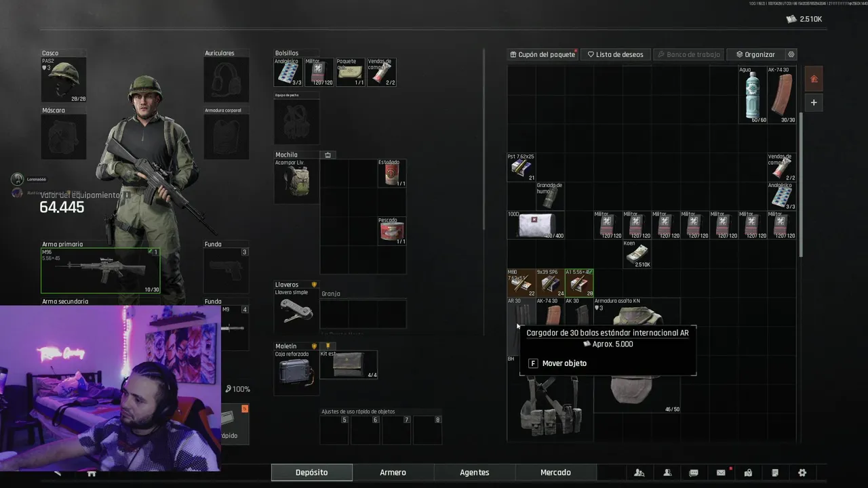Screen dimensions: 868x488
Task: Click the info icon beside Valor del equipamiento
Action: pyautogui.click(x=127, y=195)
